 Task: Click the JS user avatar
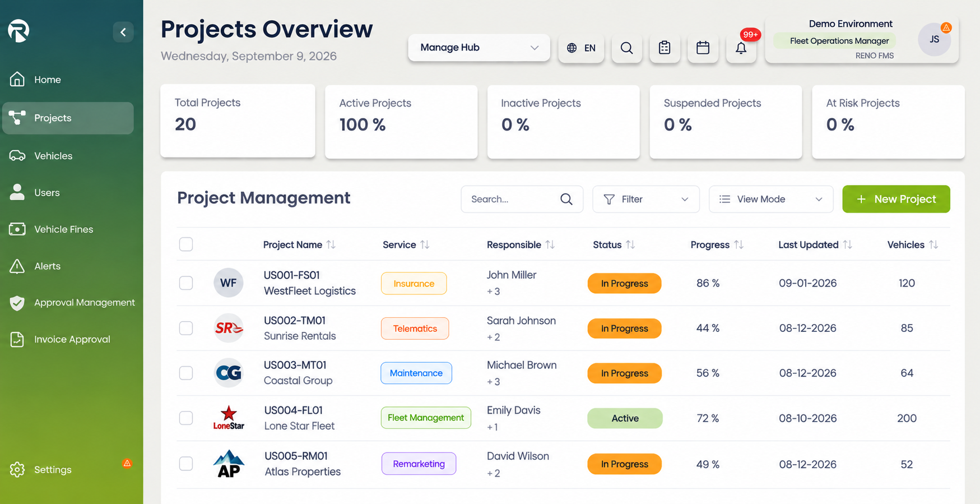click(x=934, y=39)
